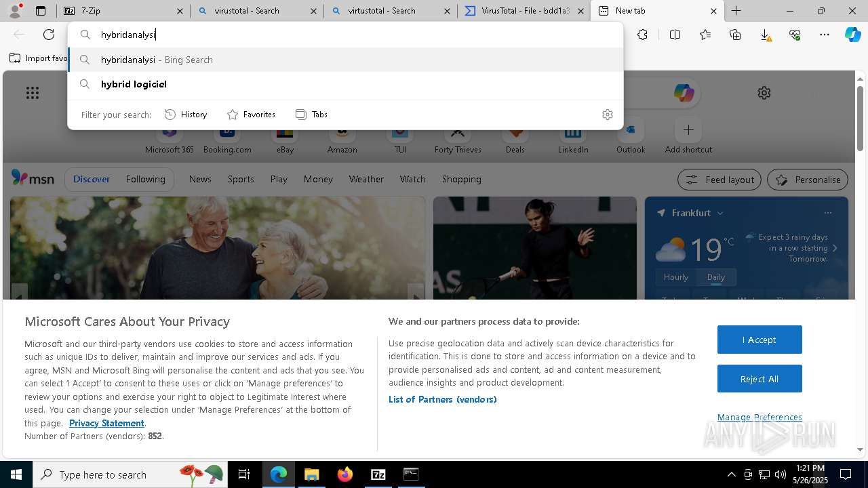Open tab actions menu icon
Screen dimensions: 868x488
pos(41,11)
